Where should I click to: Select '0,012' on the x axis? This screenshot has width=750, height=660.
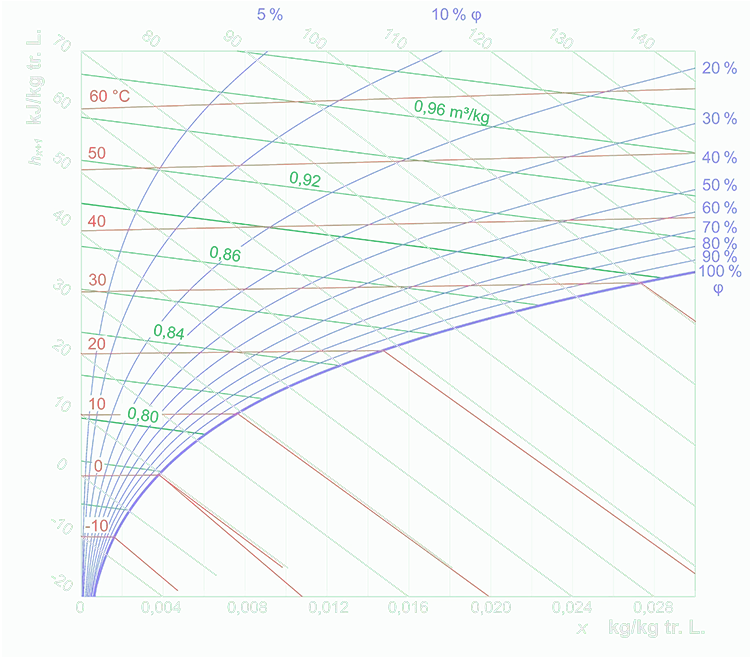click(328, 607)
